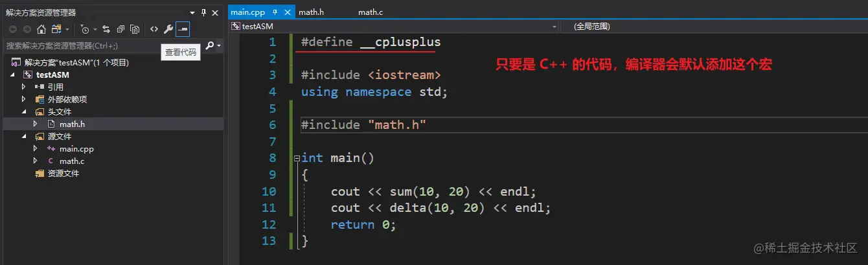
Task: Toggle the highlighted Preview Selected Items button
Action: click(183, 29)
